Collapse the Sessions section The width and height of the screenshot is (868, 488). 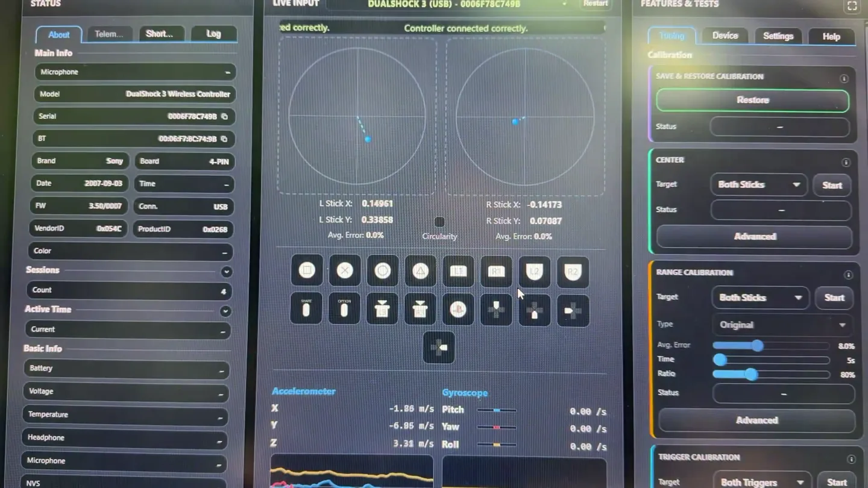tap(227, 272)
